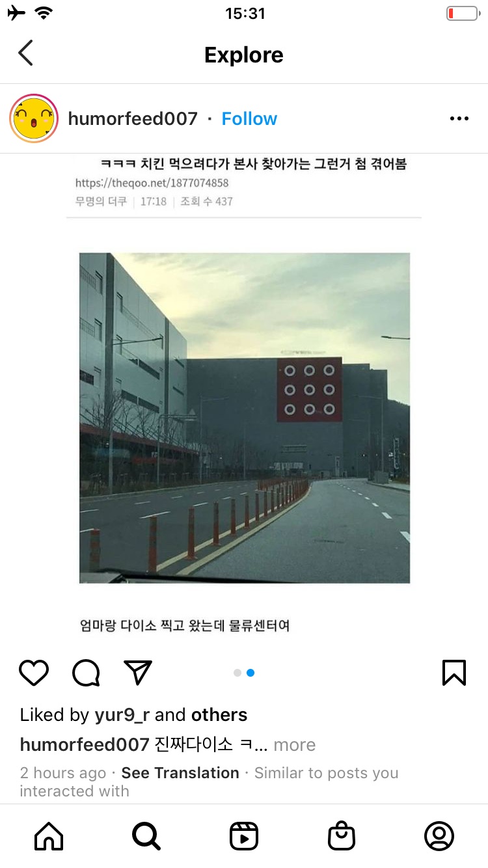The image size is (488, 868).
Task: Follow the humorfeed007 account
Action: pyautogui.click(x=249, y=118)
